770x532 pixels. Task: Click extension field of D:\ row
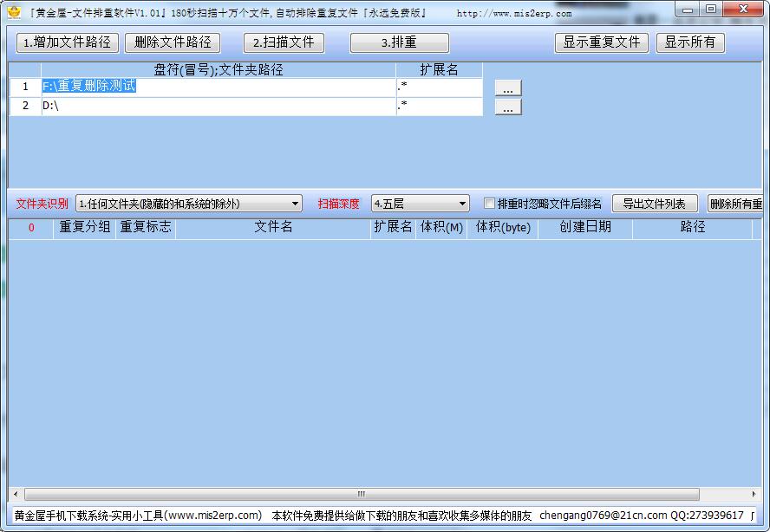(x=439, y=106)
